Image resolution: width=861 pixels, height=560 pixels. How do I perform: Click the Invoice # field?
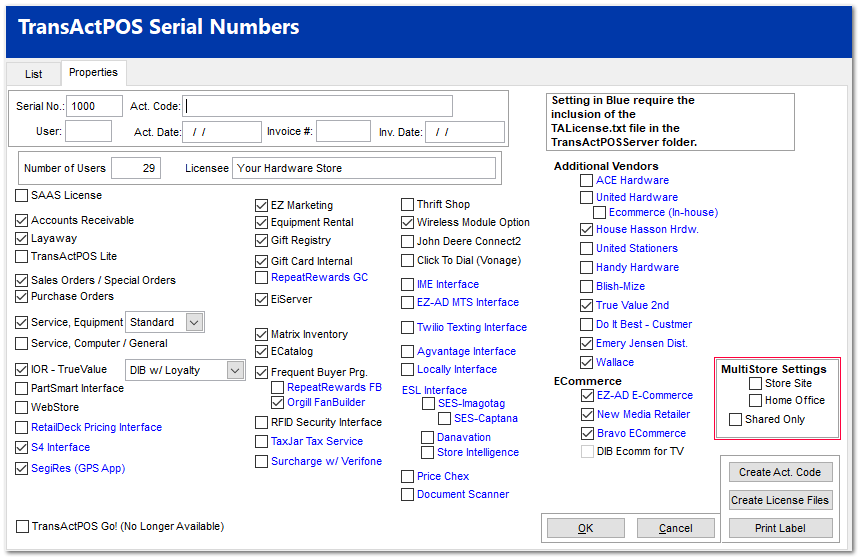click(343, 131)
